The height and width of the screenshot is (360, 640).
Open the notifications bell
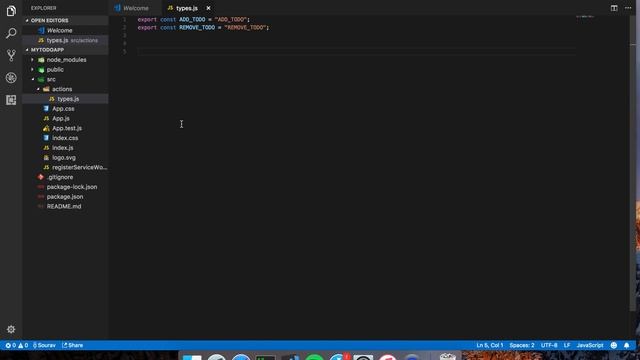(627, 345)
